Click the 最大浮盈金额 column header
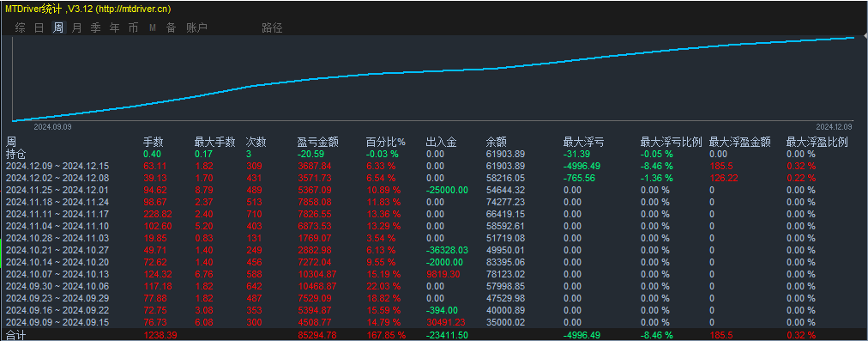The height and width of the screenshot is (341, 868). [739, 142]
